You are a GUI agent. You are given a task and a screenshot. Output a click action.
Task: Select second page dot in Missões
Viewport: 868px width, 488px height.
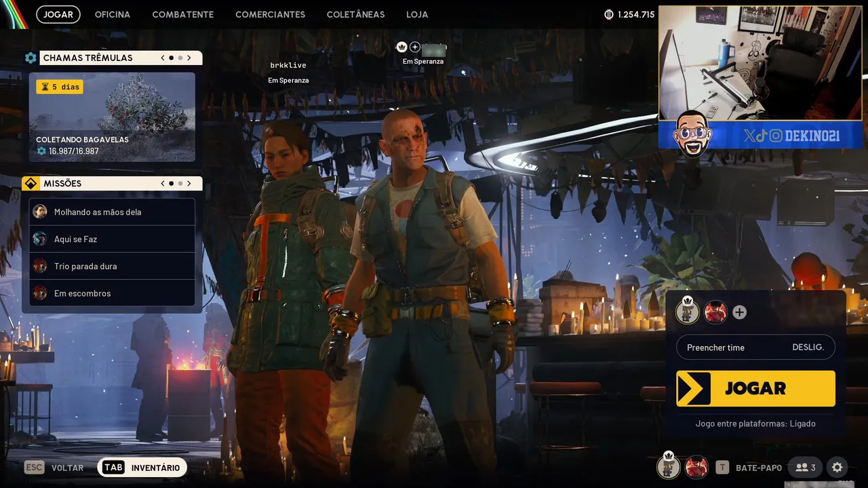tap(180, 183)
